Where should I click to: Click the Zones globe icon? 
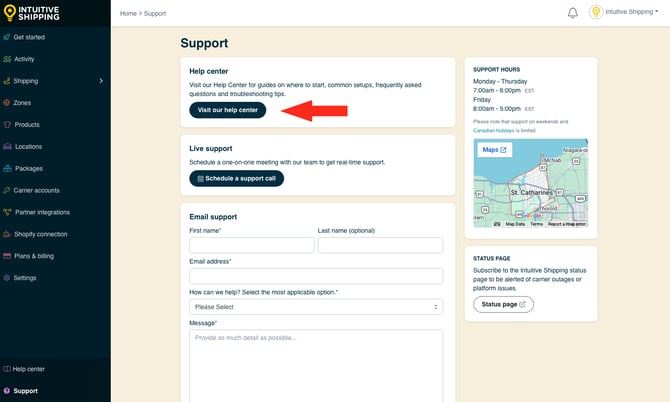pyautogui.click(x=6, y=103)
